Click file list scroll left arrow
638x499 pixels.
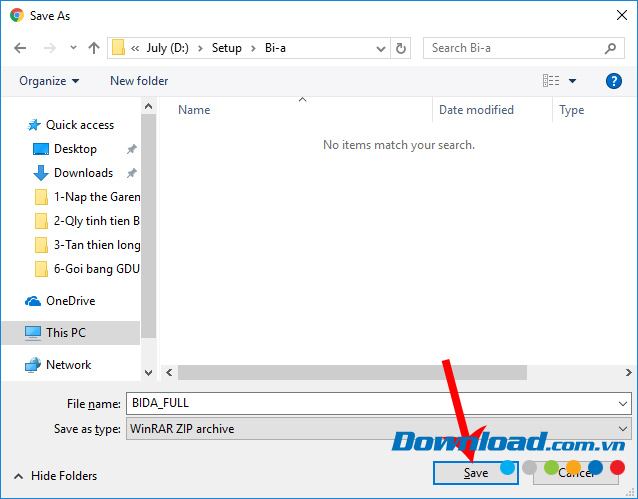click(169, 372)
